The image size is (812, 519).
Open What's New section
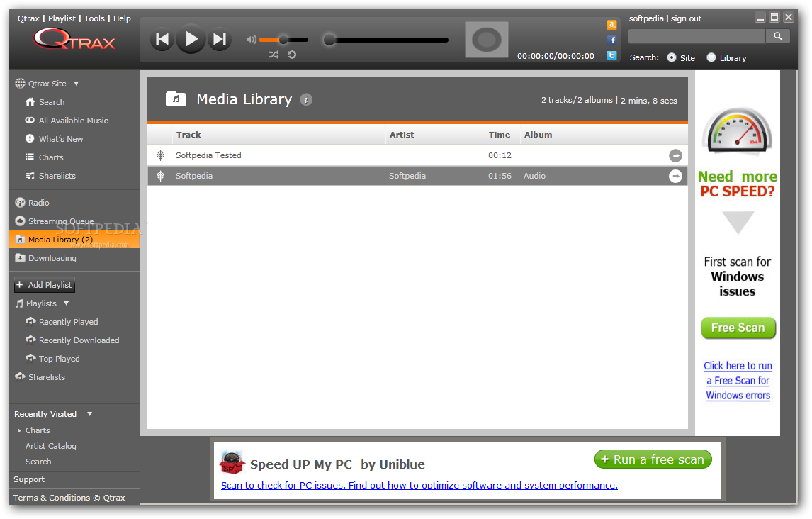point(61,139)
